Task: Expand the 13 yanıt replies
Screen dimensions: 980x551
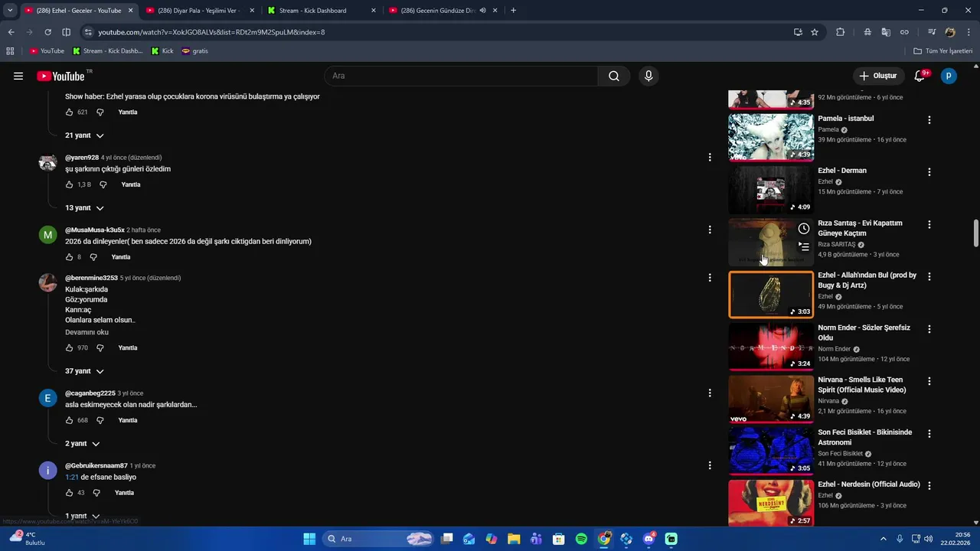Action: point(84,208)
